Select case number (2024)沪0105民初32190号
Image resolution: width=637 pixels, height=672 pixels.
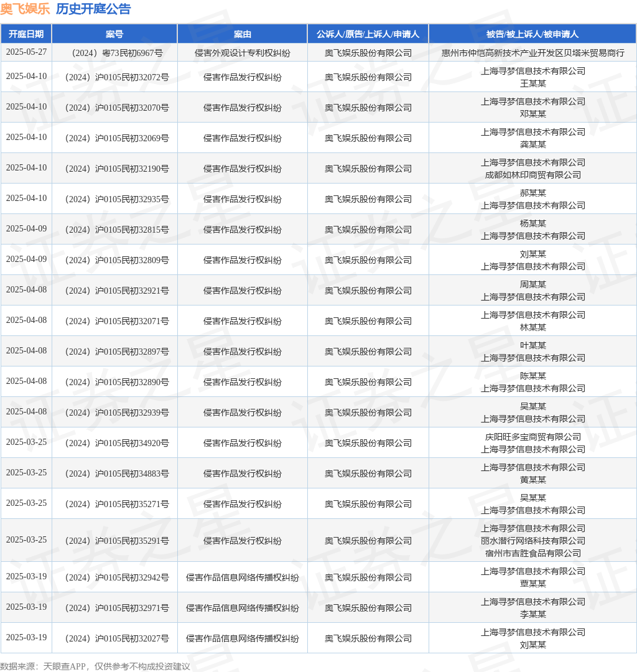tap(117, 169)
